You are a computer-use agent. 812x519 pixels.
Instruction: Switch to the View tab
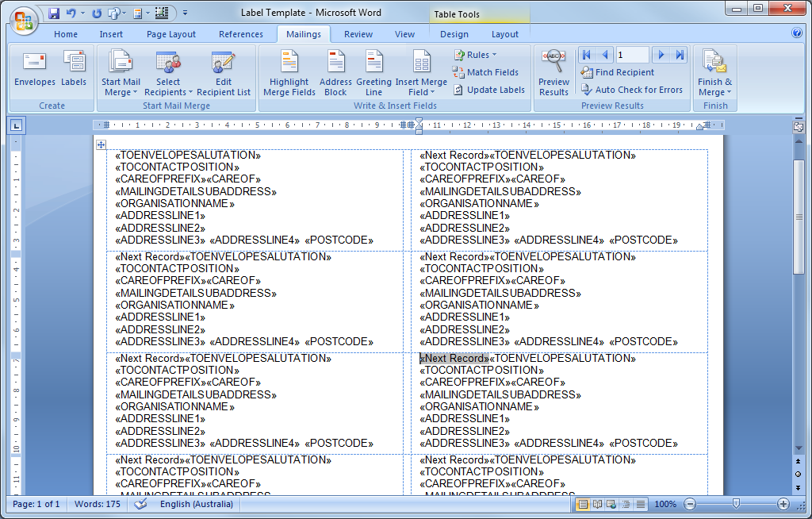(x=404, y=34)
